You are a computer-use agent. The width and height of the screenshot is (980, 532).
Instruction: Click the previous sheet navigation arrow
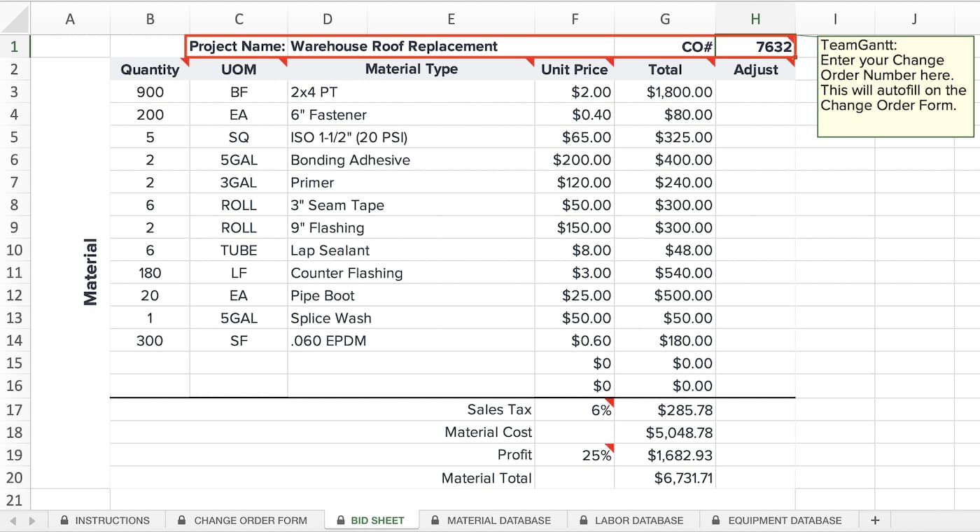13,520
